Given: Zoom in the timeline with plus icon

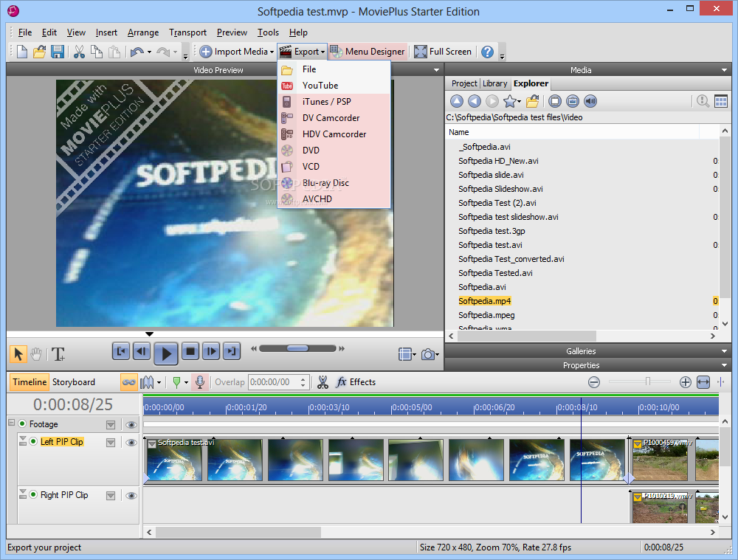Looking at the screenshot, I should [686, 382].
